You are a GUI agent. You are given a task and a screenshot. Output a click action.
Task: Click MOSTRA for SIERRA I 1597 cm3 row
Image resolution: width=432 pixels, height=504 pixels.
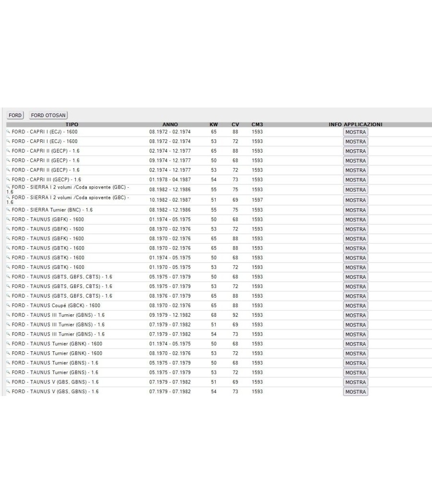pyautogui.click(x=356, y=200)
